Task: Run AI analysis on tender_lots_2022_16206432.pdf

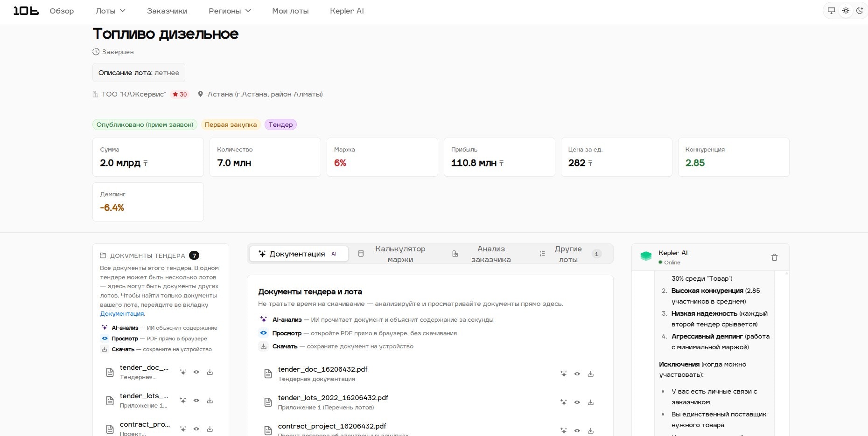Action: pyautogui.click(x=564, y=402)
